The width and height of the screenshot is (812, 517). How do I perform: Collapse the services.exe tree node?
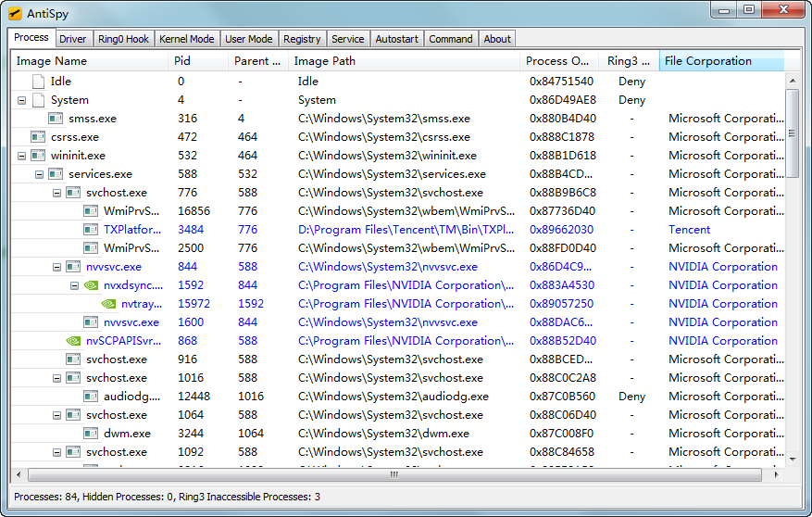[39, 174]
